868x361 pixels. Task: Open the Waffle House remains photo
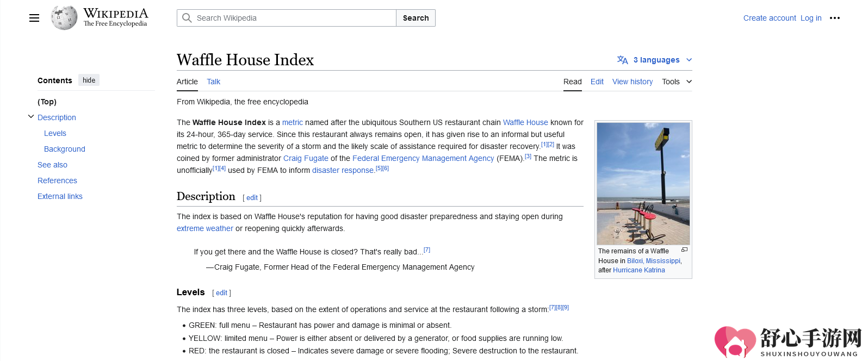[x=643, y=184]
